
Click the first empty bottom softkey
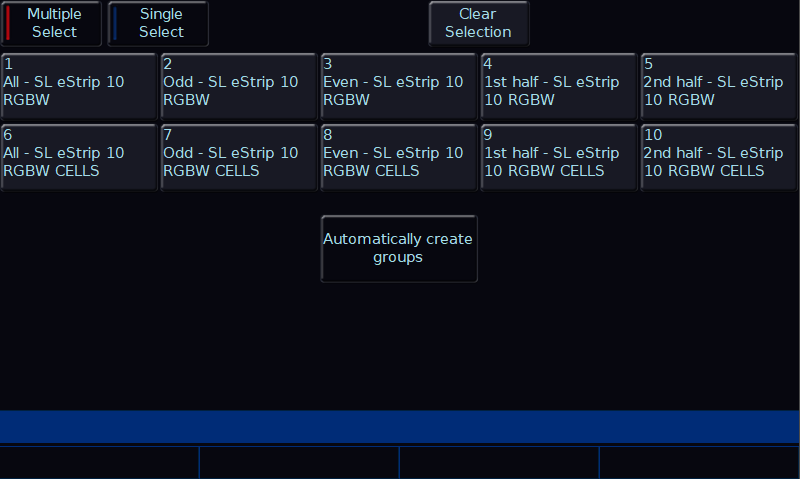[x=99, y=462]
